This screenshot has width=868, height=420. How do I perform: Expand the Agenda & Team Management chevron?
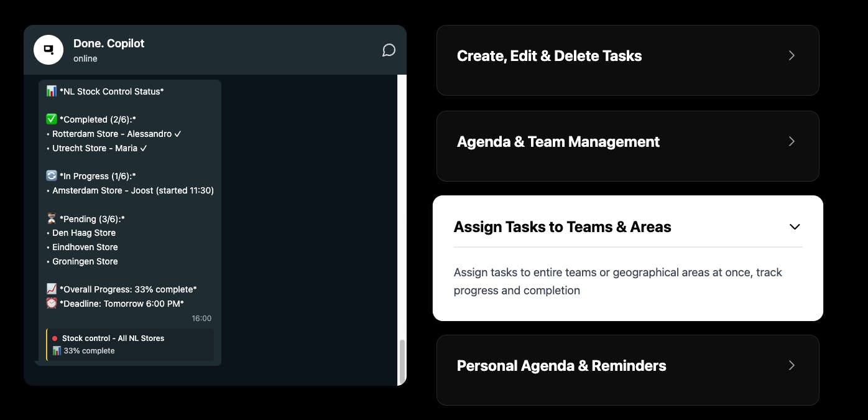click(792, 141)
